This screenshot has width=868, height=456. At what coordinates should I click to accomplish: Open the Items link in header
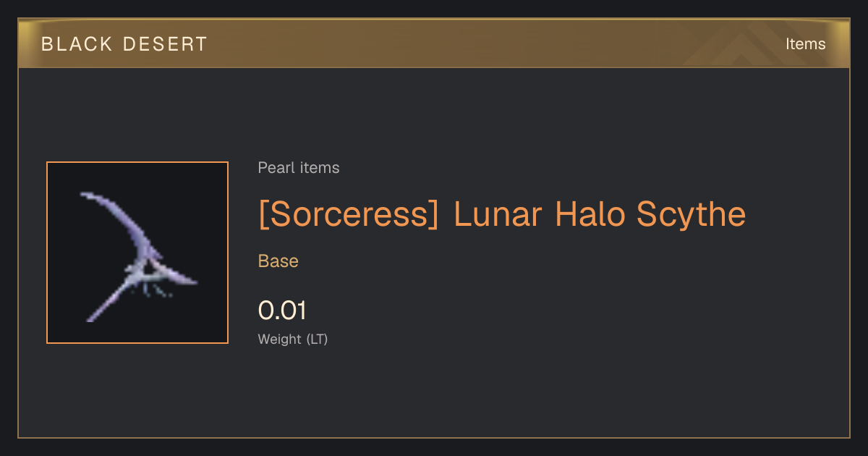click(805, 43)
